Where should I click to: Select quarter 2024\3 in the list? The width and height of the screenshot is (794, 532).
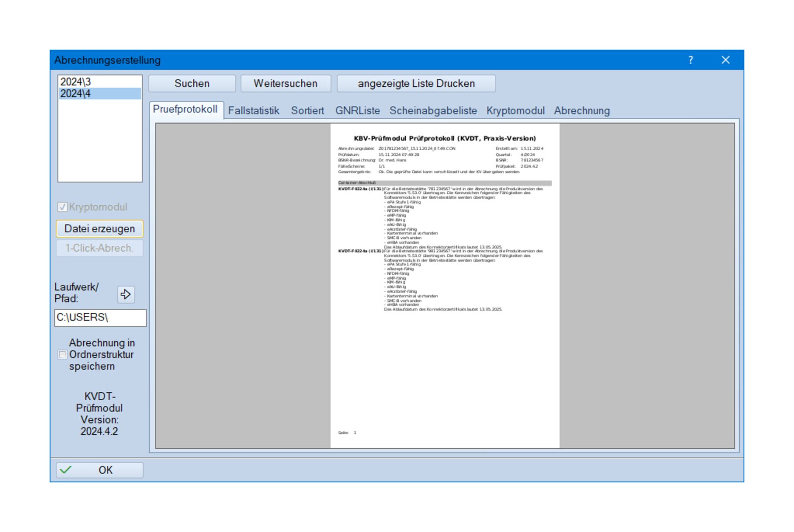click(75, 82)
